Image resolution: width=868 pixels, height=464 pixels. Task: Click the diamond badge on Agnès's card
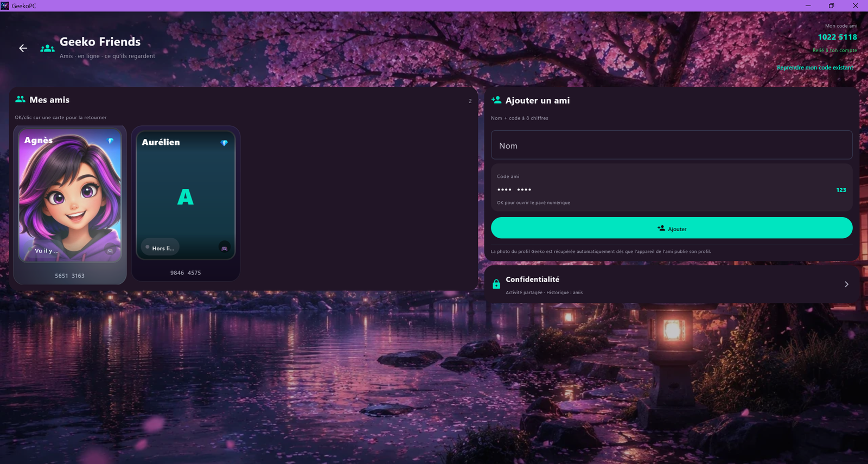pyautogui.click(x=111, y=141)
